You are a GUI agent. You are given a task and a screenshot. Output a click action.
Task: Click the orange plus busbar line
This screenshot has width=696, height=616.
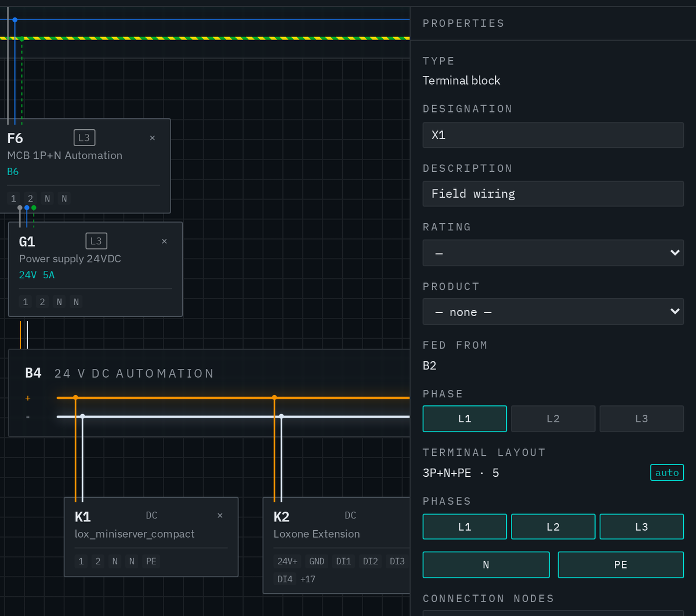point(233,398)
